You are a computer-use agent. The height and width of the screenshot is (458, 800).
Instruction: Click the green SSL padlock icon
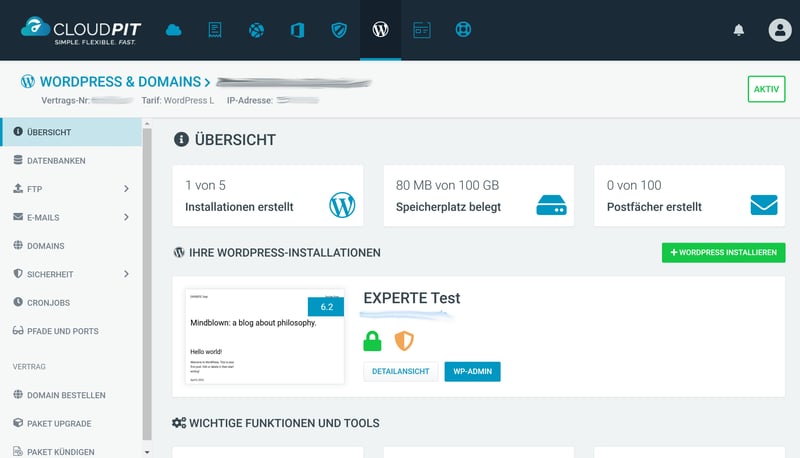point(372,341)
